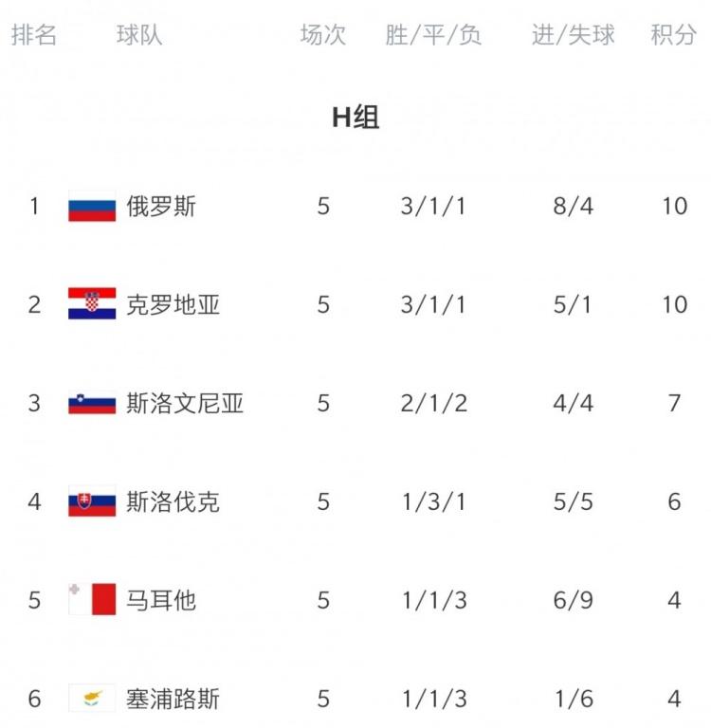Click the Cyprus flag icon
Screen dimensions: 711x728
[92, 699]
